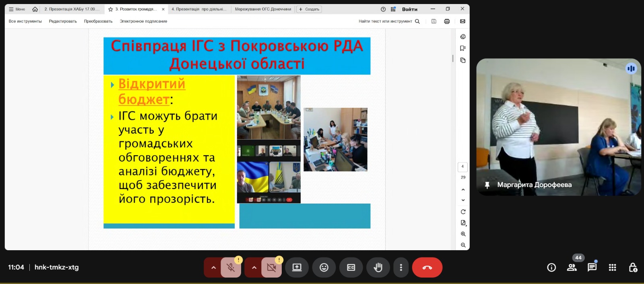Switch to the 'Мережування ОГС Донеччини' tab
644x284 pixels.
(x=263, y=9)
